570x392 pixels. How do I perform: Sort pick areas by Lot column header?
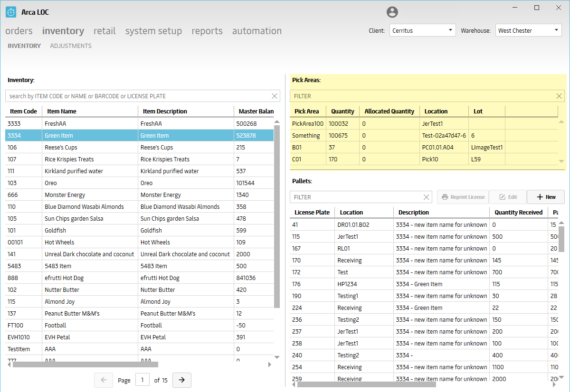486,111
